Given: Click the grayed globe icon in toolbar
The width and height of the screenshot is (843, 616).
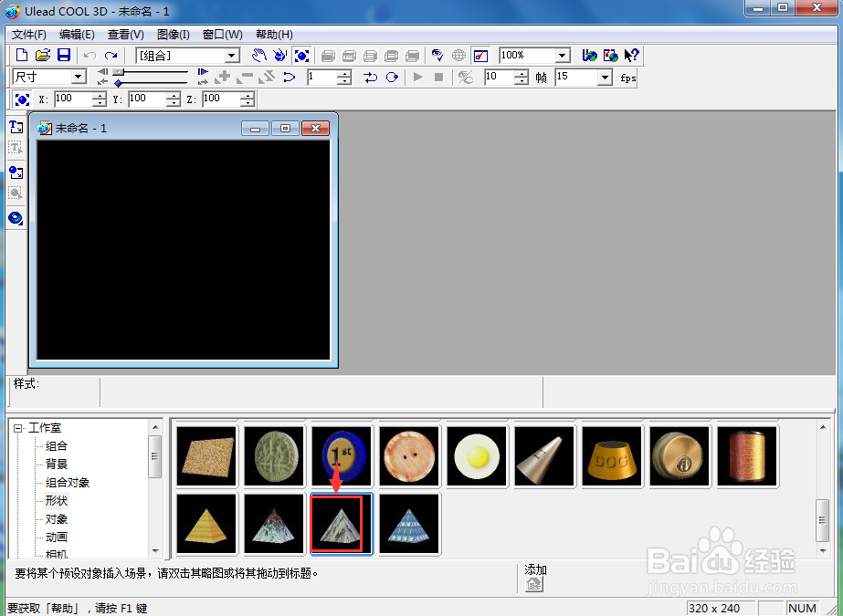Looking at the screenshot, I should tap(458, 56).
